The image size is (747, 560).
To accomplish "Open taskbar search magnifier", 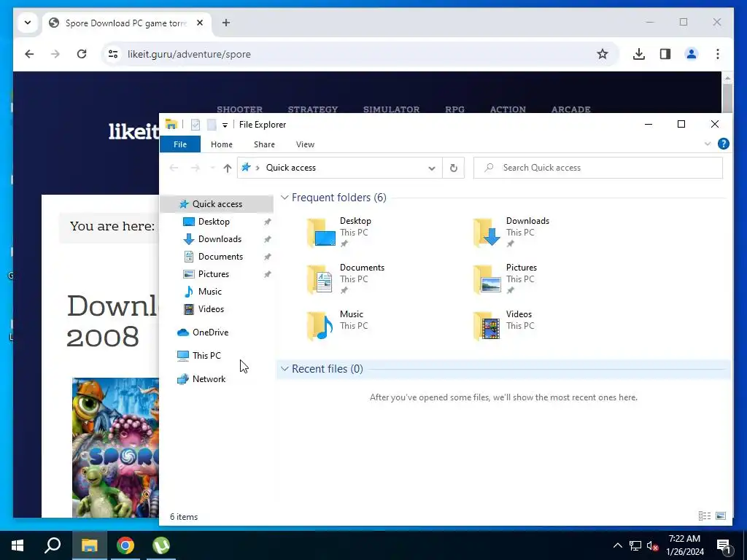I will pos(53,545).
